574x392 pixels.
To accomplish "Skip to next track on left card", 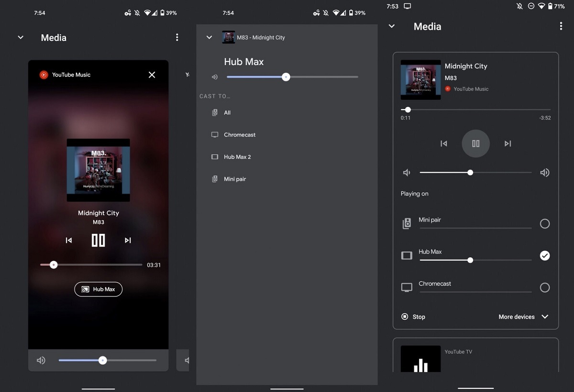I will pyautogui.click(x=128, y=240).
